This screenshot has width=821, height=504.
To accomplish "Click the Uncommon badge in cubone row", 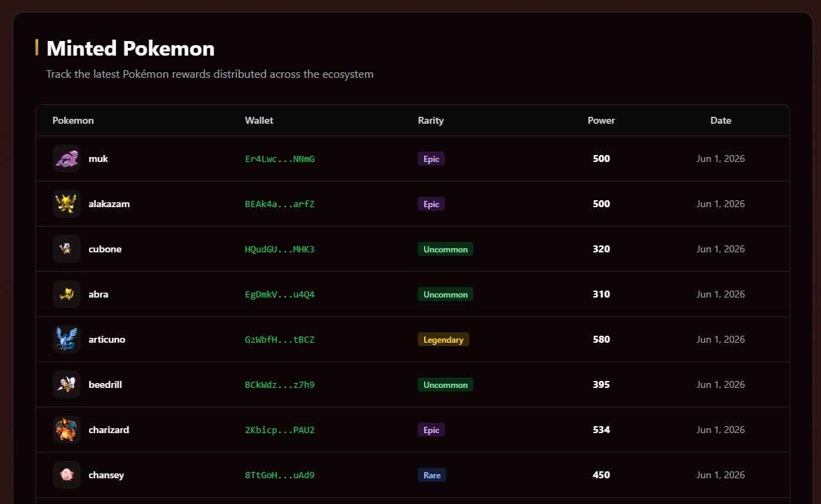I will [446, 249].
